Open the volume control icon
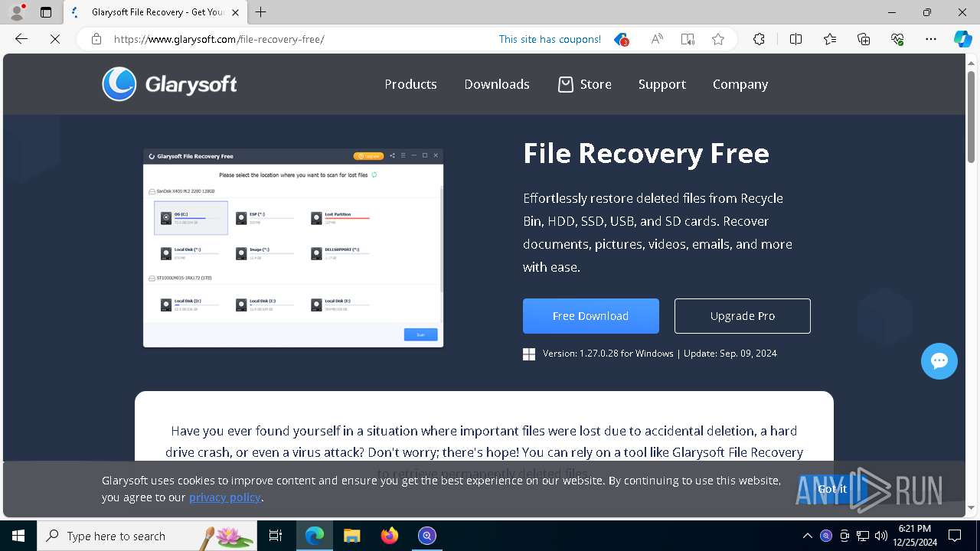This screenshot has height=551, width=980. (881, 536)
